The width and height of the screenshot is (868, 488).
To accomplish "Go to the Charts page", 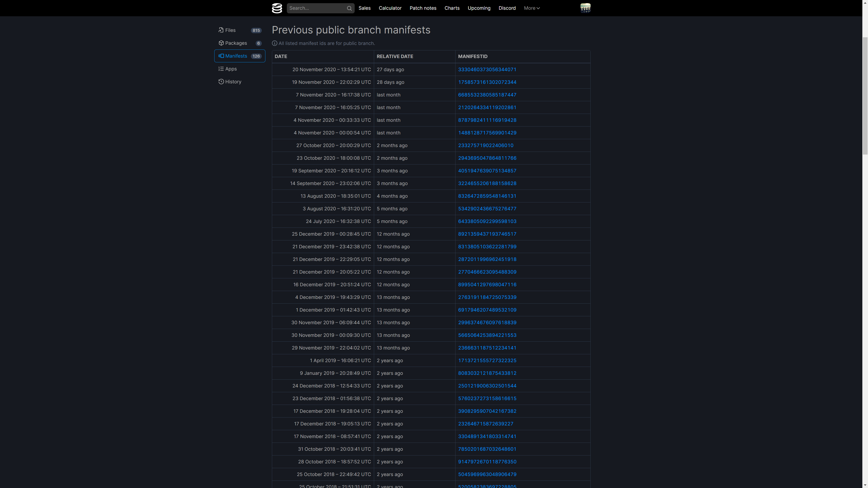I will click(x=452, y=8).
